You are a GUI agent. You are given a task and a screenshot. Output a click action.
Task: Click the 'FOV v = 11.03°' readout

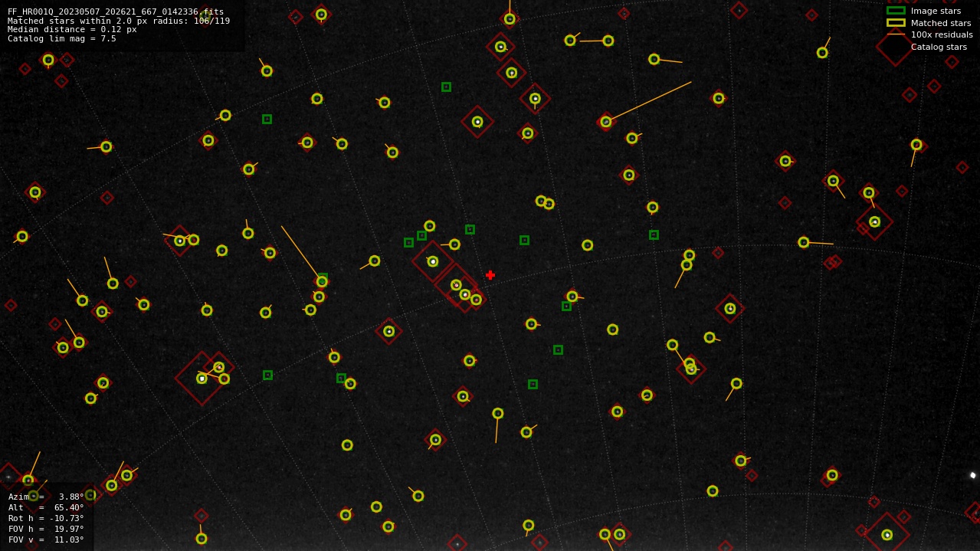[x=46, y=540]
